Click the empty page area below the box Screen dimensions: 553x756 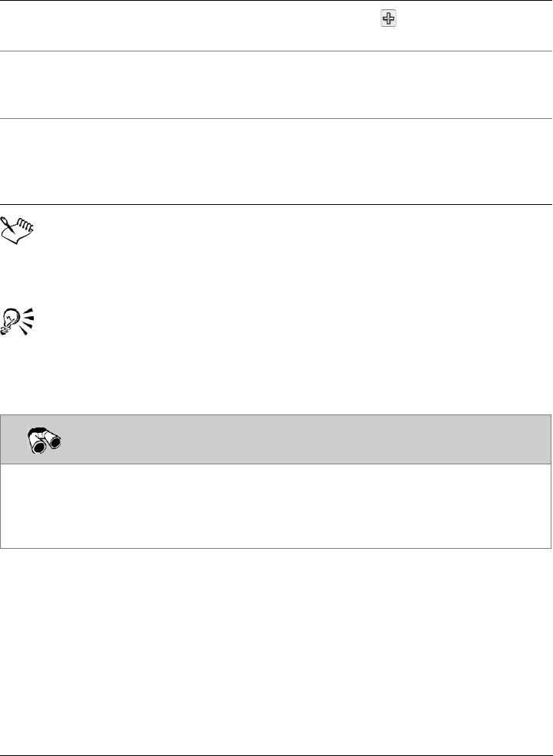point(276,651)
